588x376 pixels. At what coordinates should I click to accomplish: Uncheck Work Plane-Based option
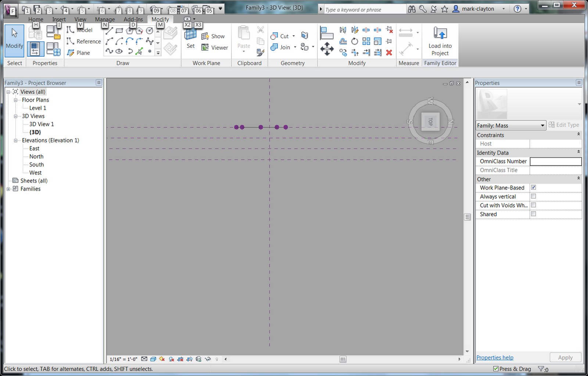(x=533, y=187)
